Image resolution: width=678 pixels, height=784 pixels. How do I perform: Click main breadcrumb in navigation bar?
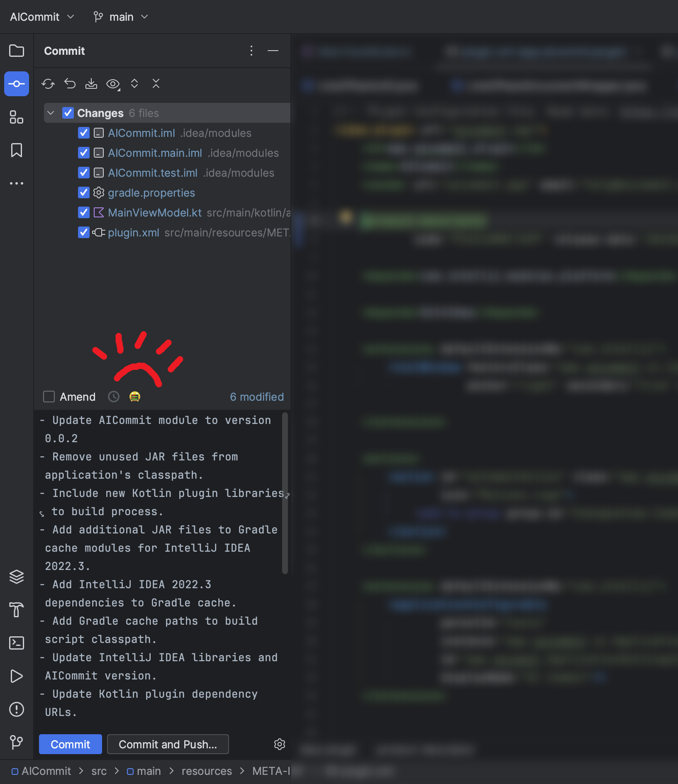(144, 771)
